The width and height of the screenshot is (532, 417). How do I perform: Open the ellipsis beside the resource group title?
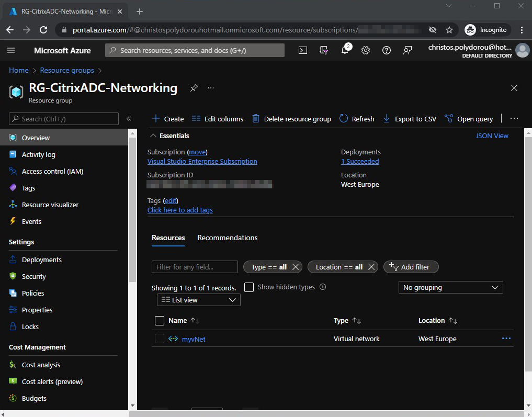[211, 88]
